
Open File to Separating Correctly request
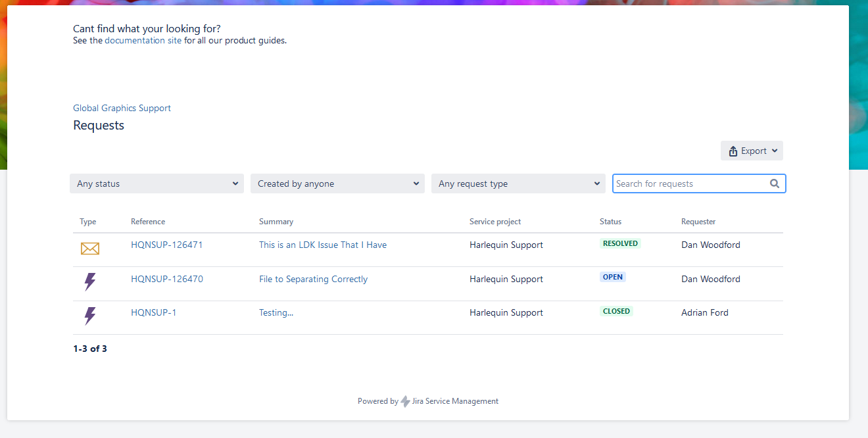pyautogui.click(x=313, y=280)
